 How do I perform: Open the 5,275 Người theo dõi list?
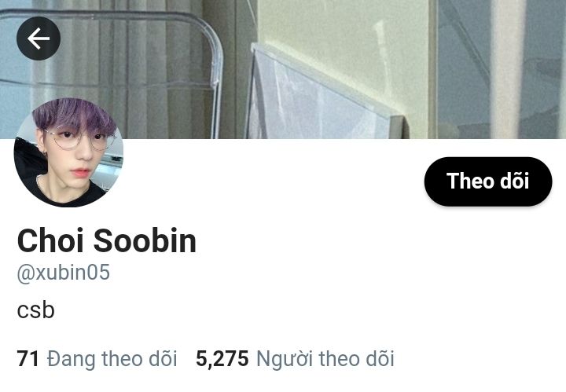click(x=295, y=359)
